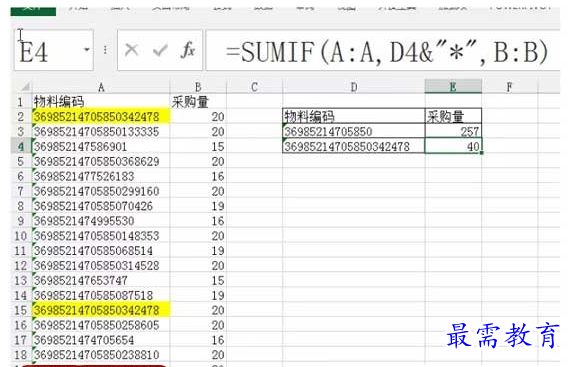Screen dimensions: 568x367
Task: Select cell containing 36985214705850368629
Action: click(x=101, y=161)
